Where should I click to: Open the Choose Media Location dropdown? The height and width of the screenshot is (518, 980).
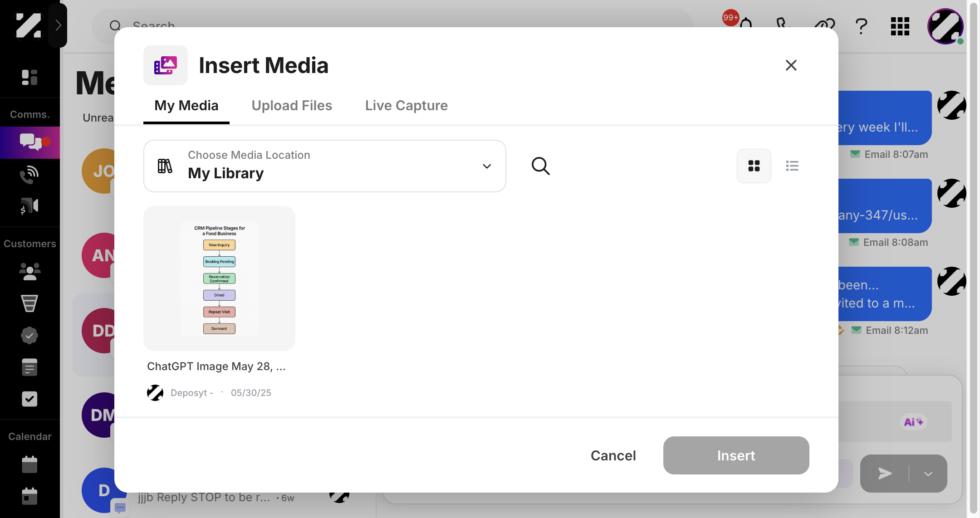(x=325, y=166)
